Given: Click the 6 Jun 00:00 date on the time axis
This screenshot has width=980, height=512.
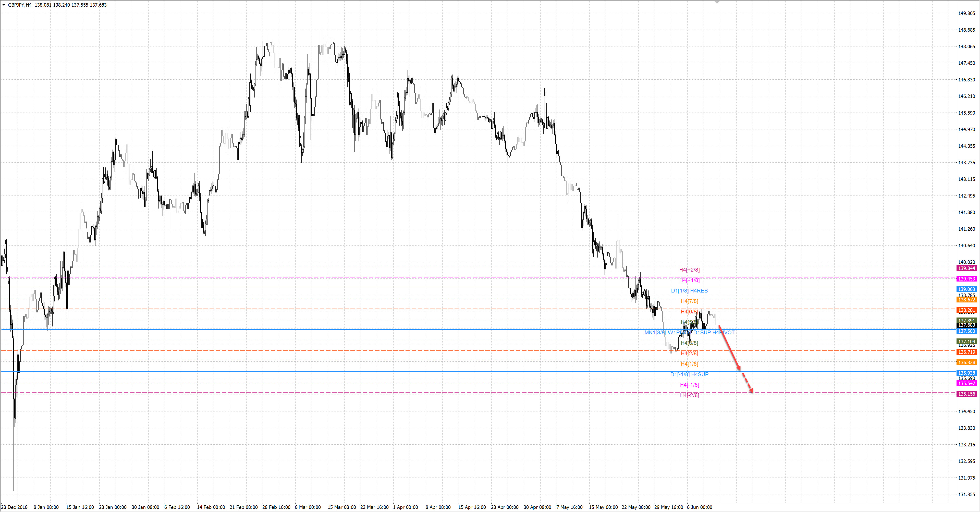Looking at the screenshot, I should (699, 507).
